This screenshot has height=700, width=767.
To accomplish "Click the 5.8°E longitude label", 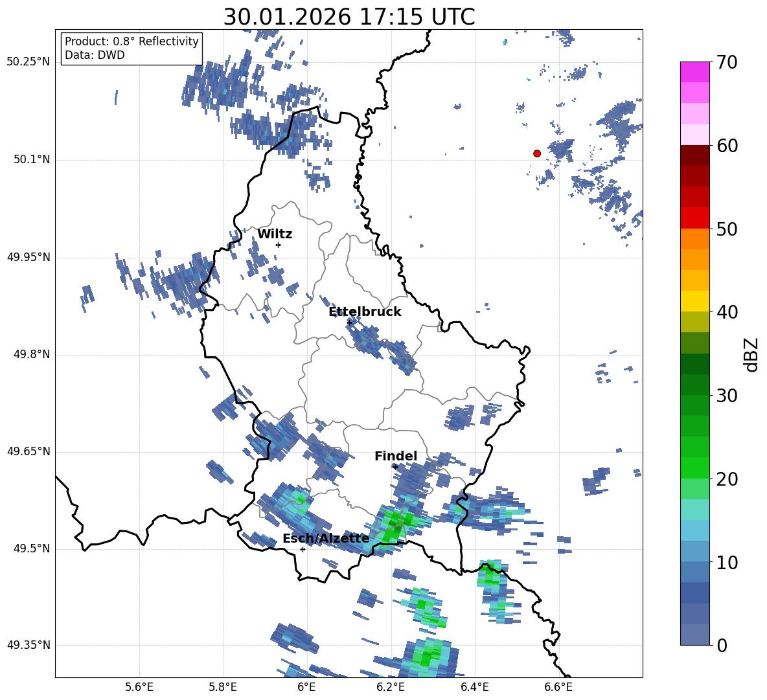I will click(x=223, y=687).
